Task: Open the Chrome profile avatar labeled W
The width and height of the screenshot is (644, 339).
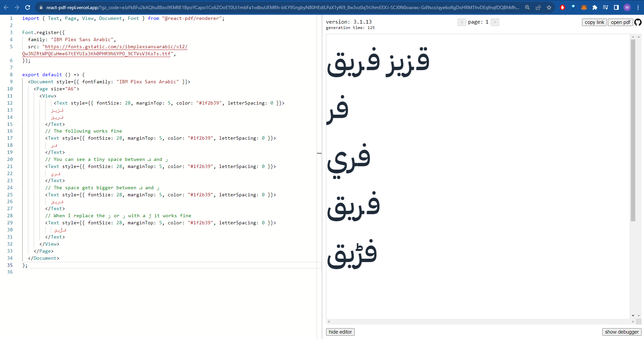Action: 627,7
